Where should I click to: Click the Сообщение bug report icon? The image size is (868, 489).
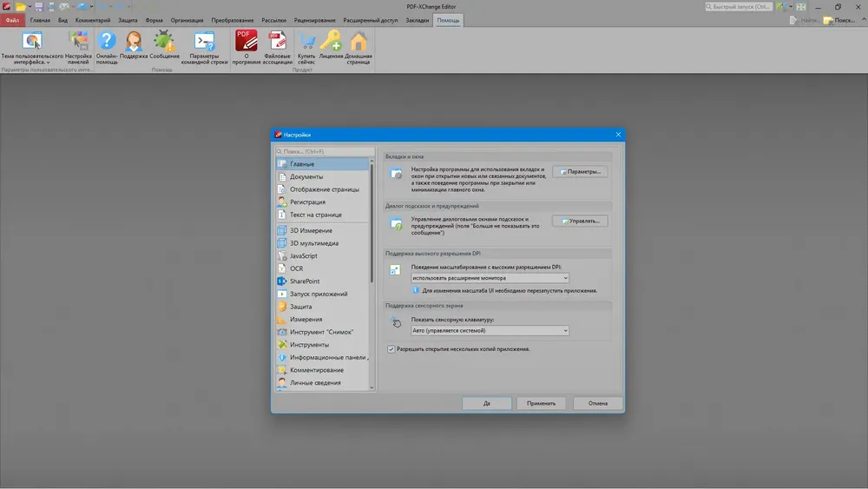click(x=164, y=42)
